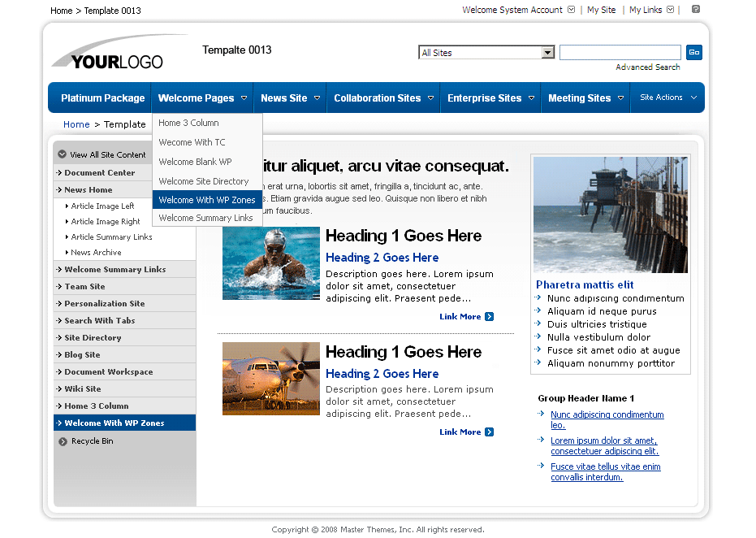This screenshot has height=538, width=756.
Task: Click the Home breadcrumb link
Action: (x=76, y=124)
